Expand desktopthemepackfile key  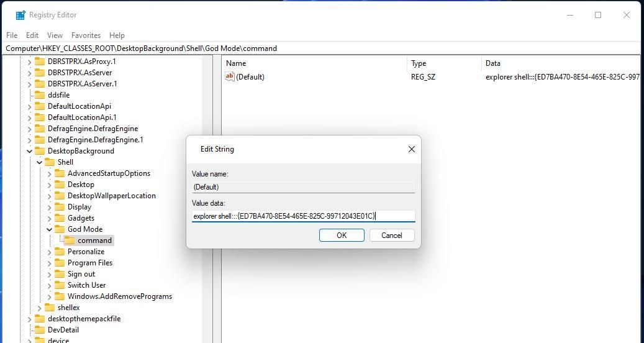[x=30, y=319]
